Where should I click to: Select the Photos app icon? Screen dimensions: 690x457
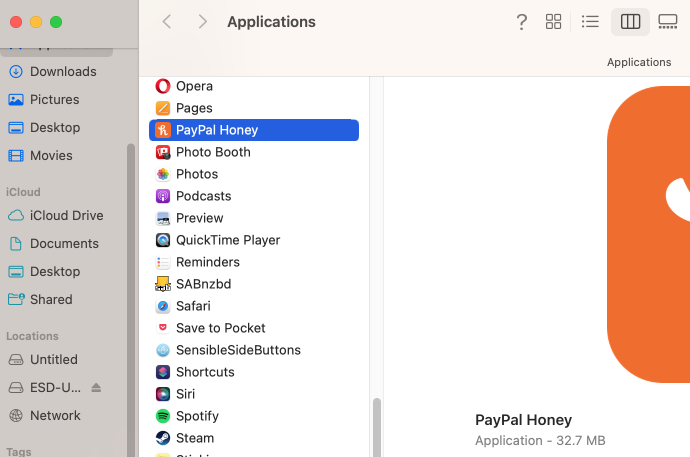point(163,174)
